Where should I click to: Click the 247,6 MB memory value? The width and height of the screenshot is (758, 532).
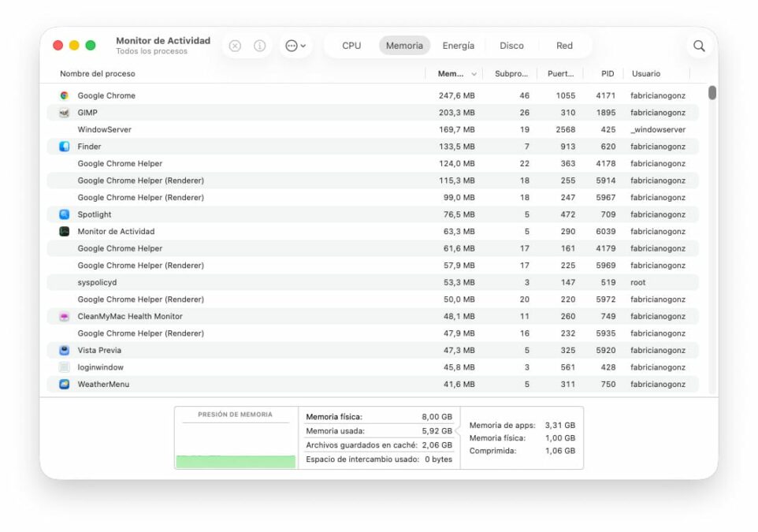pyautogui.click(x=457, y=96)
